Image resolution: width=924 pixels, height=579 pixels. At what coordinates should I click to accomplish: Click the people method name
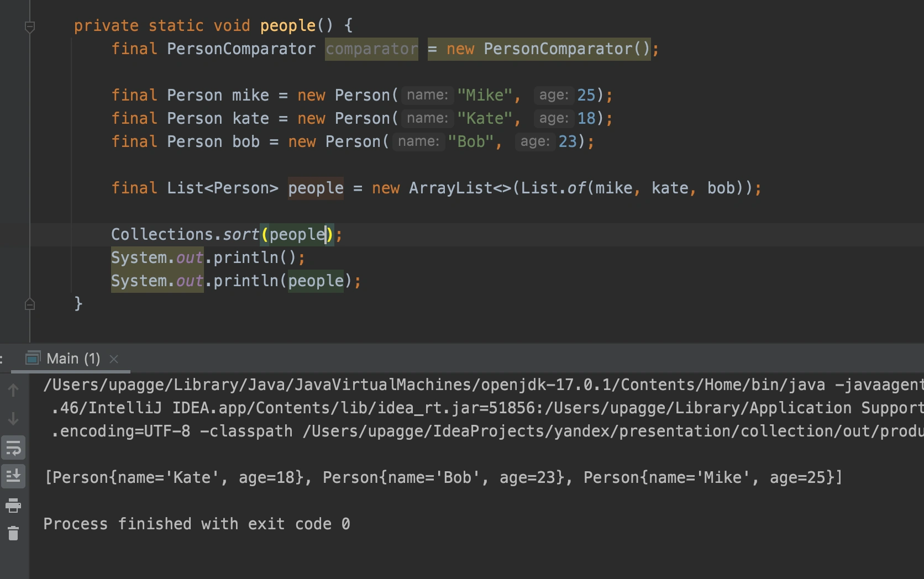click(x=287, y=25)
